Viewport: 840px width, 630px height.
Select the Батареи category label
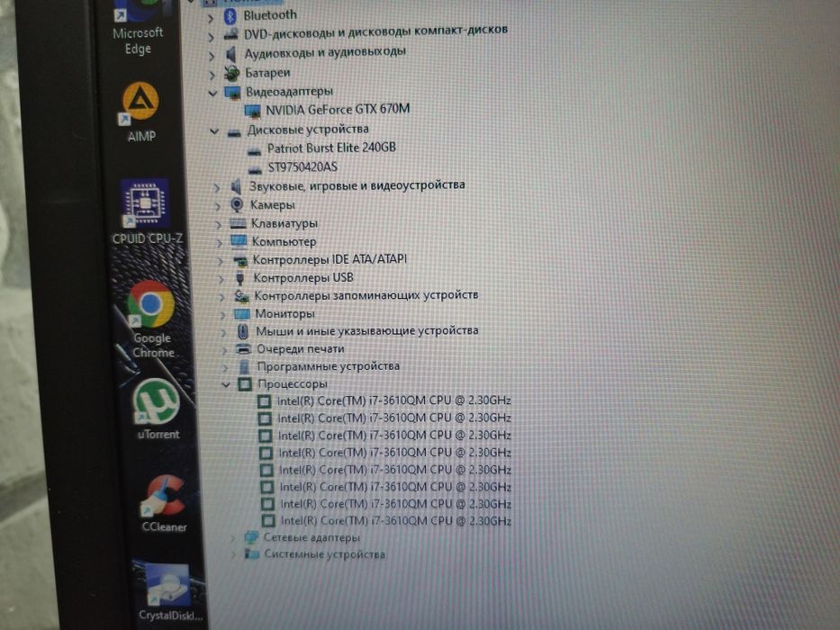[267, 73]
